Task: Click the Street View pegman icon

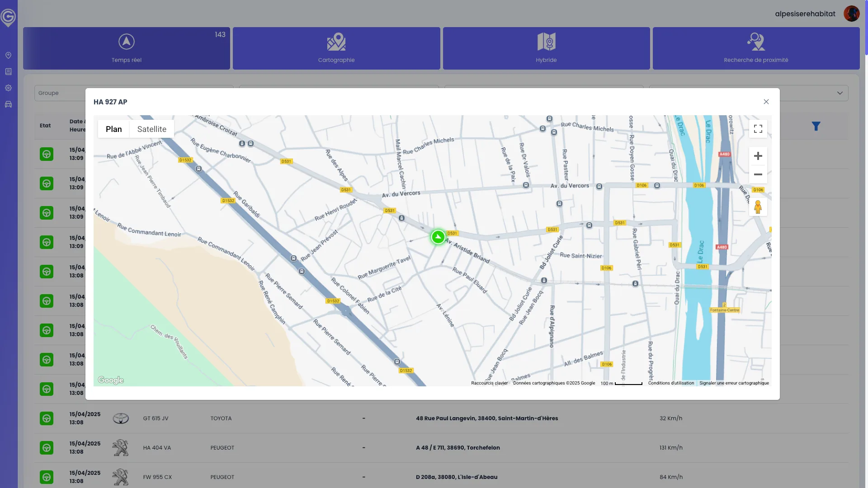Action: (x=758, y=207)
